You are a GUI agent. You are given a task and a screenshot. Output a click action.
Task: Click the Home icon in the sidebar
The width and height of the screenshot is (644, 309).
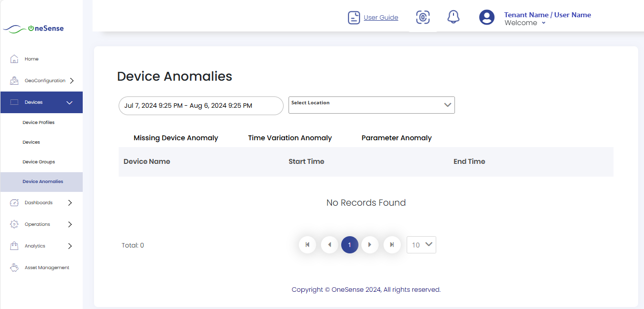point(13,58)
